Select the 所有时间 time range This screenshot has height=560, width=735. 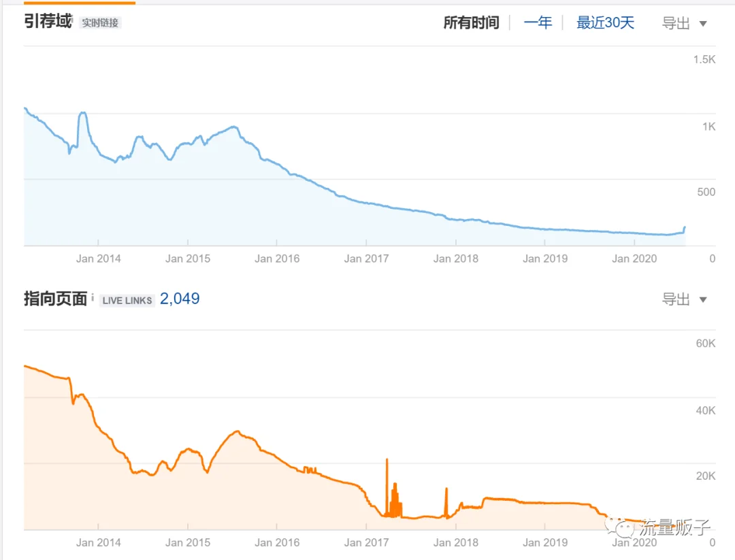point(471,22)
